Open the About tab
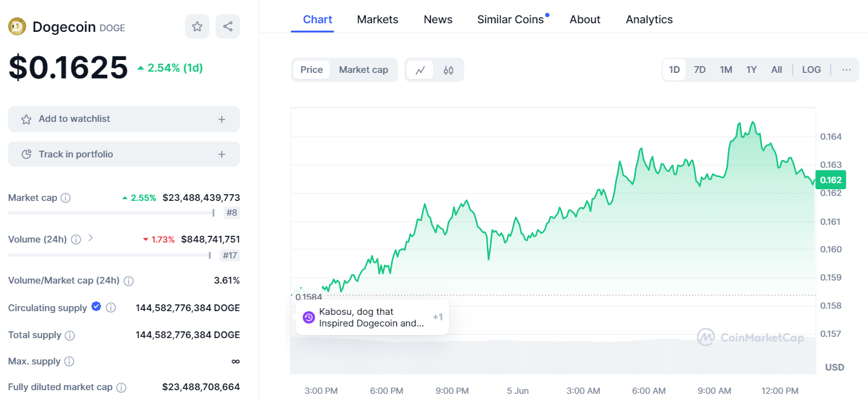This screenshot has height=403, width=868. pyautogui.click(x=585, y=20)
